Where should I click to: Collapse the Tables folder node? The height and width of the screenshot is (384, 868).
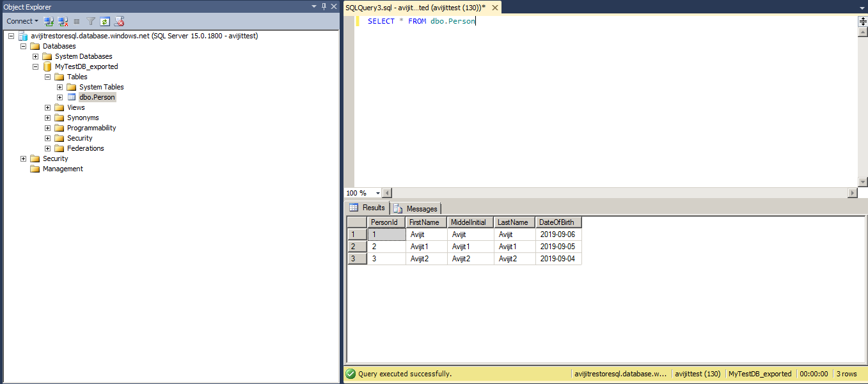pos(48,77)
